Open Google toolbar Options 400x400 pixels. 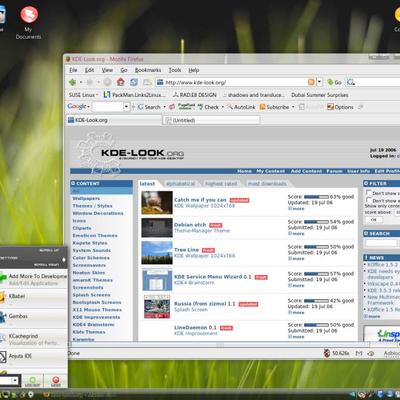[x=340, y=107]
